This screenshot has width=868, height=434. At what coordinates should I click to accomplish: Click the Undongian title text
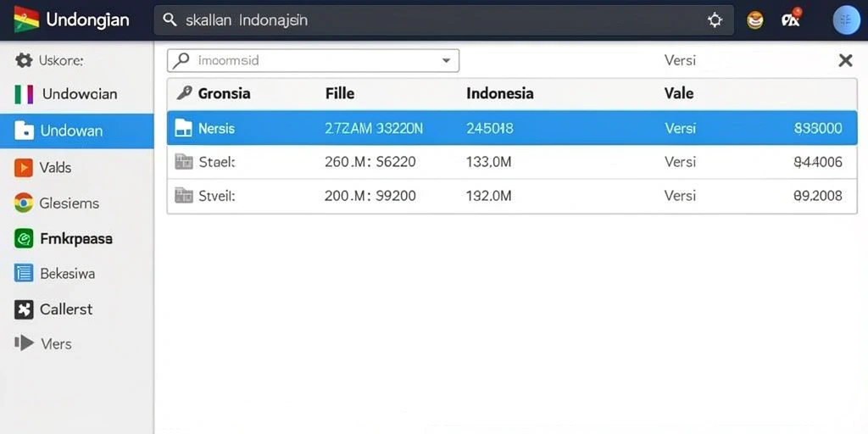pyautogui.click(x=87, y=20)
